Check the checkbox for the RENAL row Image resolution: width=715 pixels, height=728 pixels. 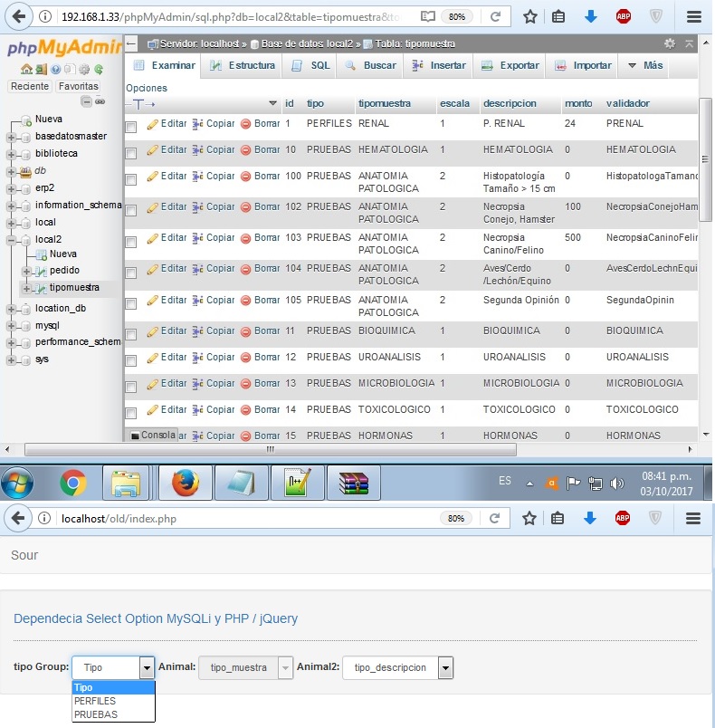131,128
